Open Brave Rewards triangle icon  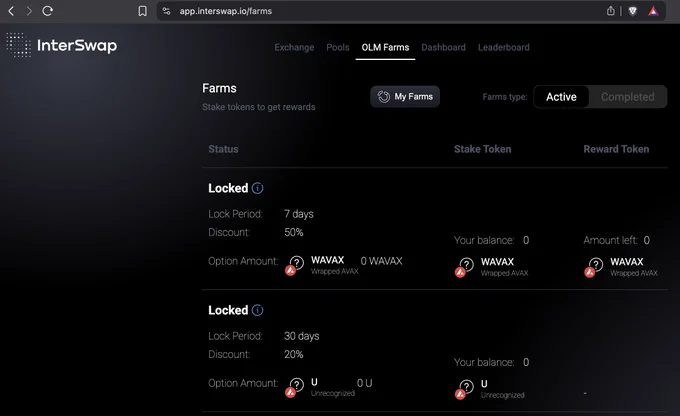pos(653,11)
